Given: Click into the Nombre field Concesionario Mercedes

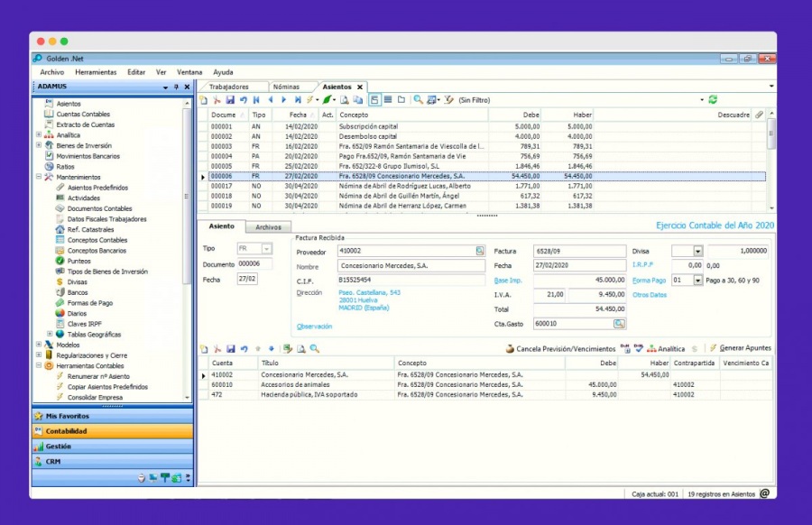Looking at the screenshot, I should [x=411, y=265].
